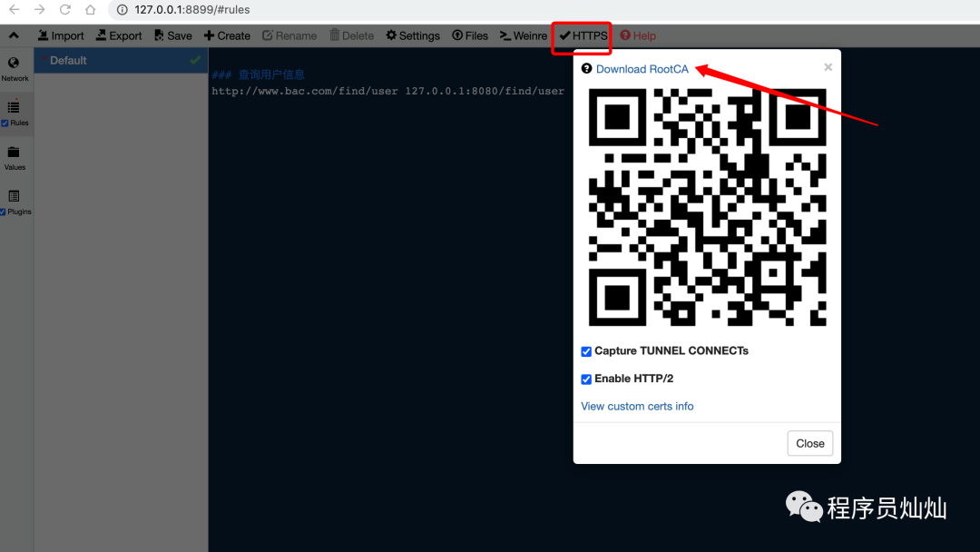The image size is (980, 552).
Task: Focus the address bar showing 127.0.0.1:8899/#rules
Action: point(191,9)
